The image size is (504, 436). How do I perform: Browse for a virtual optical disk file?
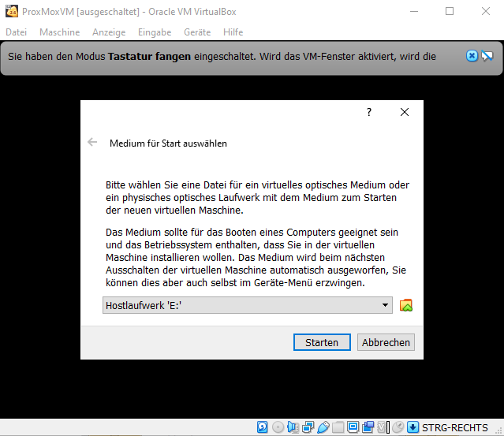[x=406, y=305]
